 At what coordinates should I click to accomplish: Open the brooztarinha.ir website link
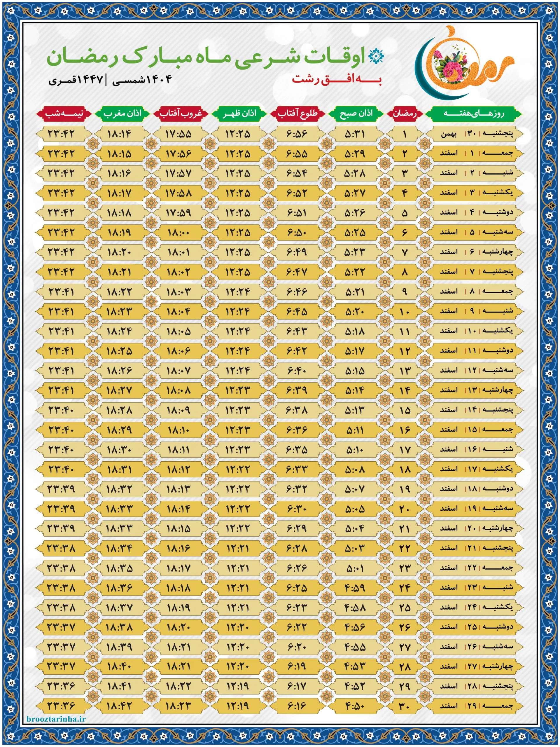pos(56,718)
